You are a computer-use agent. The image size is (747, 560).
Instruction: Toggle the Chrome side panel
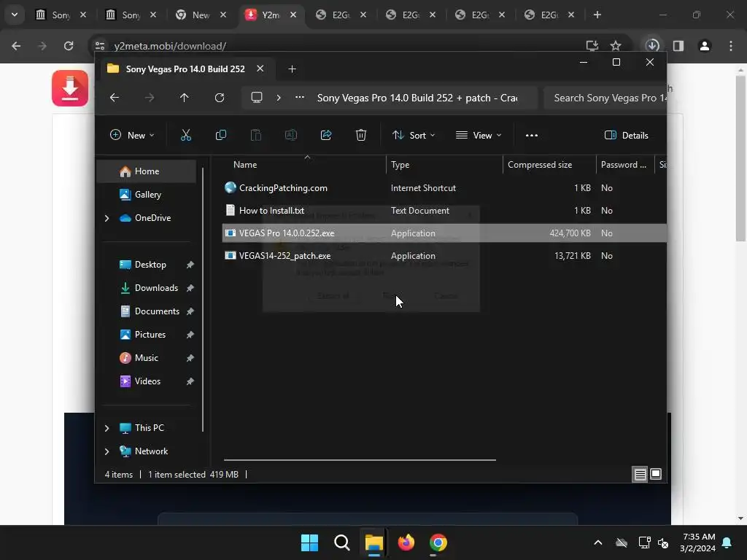tap(678, 46)
